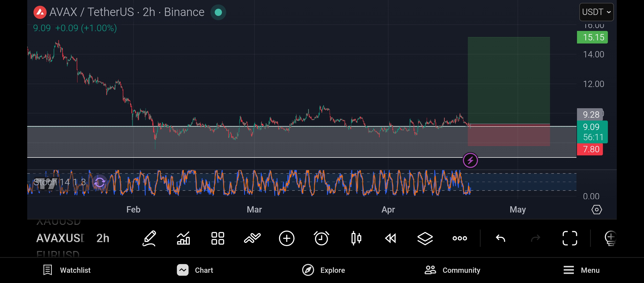Image resolution: width=644 pixels, height=283 pixels.
Task: Switch to the Watchlist tab
Action: (x=67, y=270)
